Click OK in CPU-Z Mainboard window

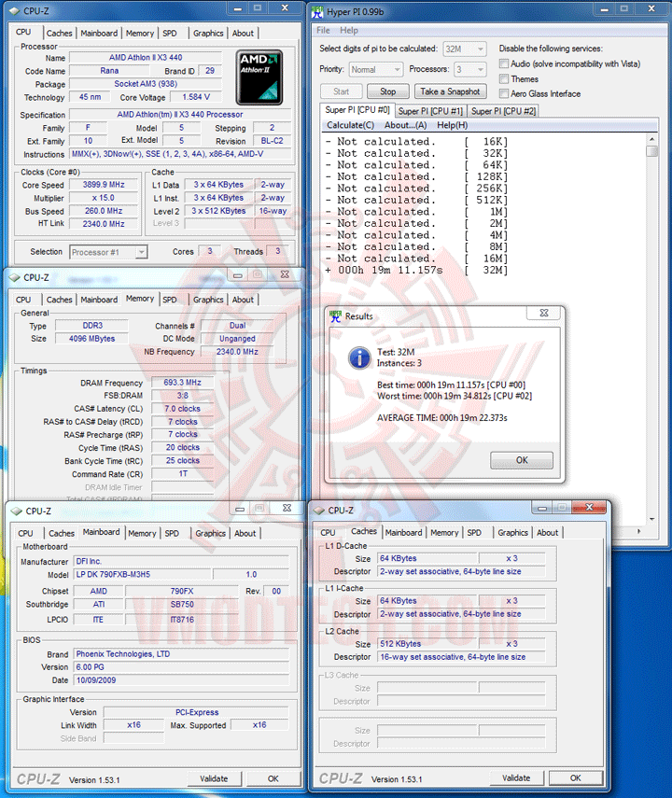pyautogui.click(x=273, y=778)
